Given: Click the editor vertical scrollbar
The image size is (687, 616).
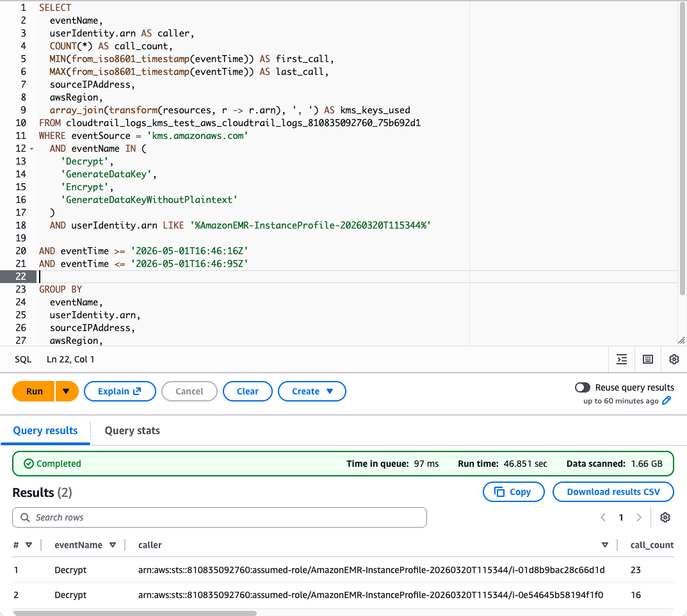Looking at the screenshot, I should (682, 149).
